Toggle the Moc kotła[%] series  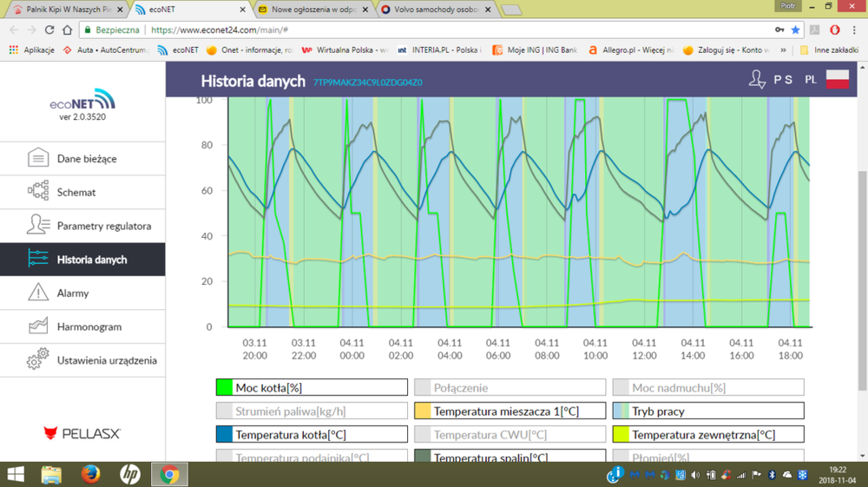click(x=311, y=387)
